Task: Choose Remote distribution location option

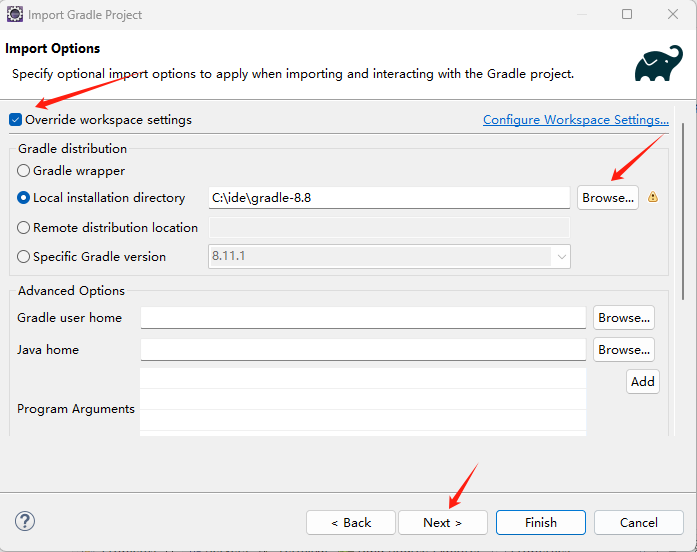Action: tap(23, 228)
